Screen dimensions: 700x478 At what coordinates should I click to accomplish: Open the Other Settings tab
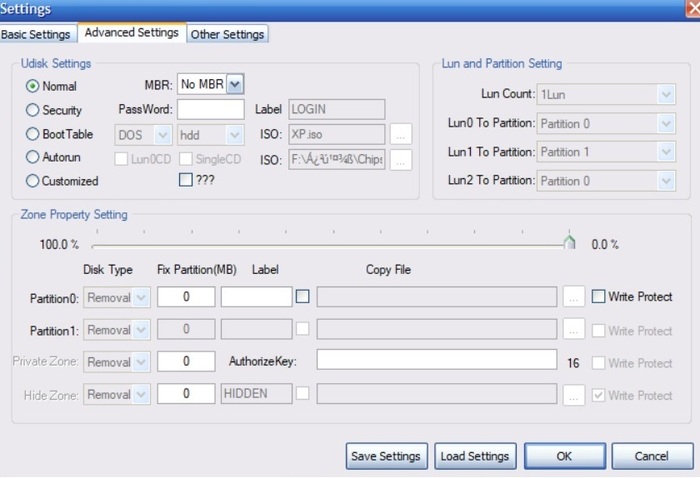pos(227,34)
